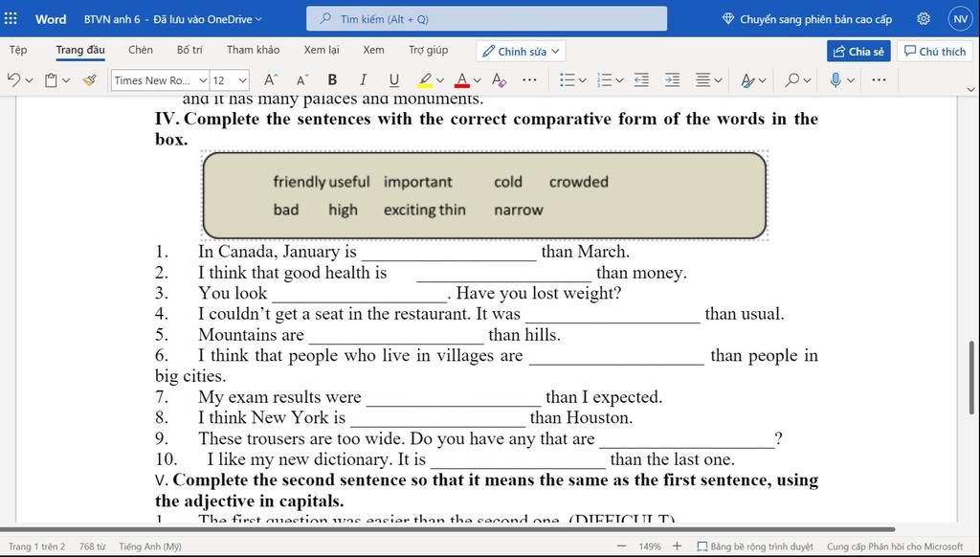Click the Word app name
This screenshot has width=980, height=557.
(x=51, y=19)
